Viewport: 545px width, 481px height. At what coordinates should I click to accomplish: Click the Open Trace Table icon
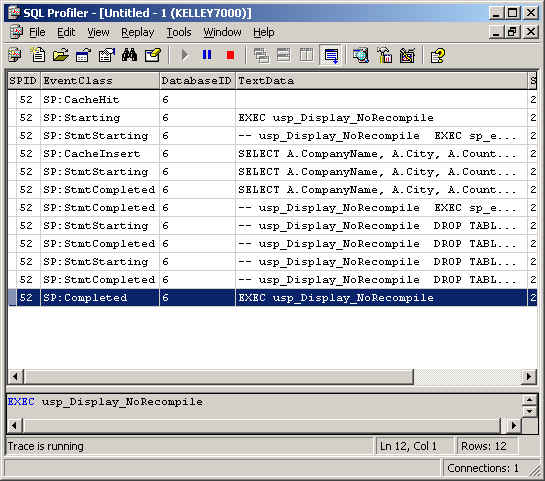click(x=83, y=55)
